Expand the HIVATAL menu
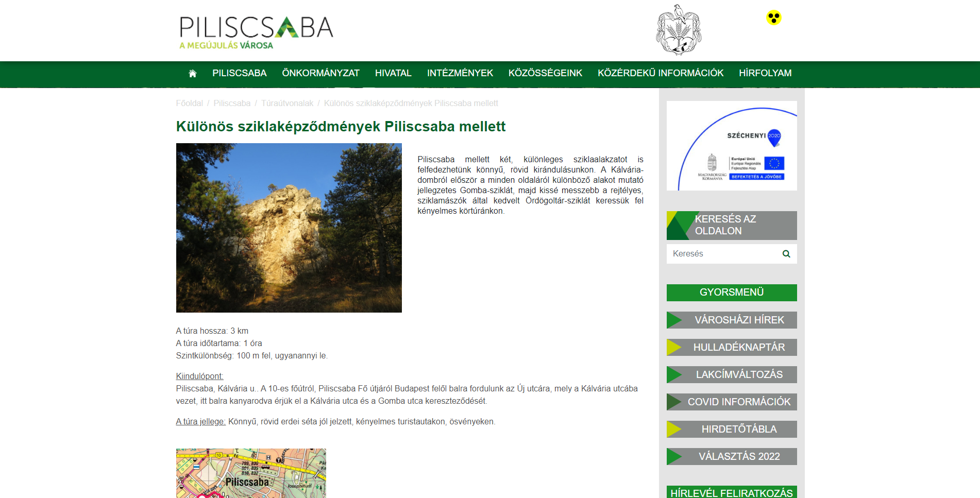 393,74
